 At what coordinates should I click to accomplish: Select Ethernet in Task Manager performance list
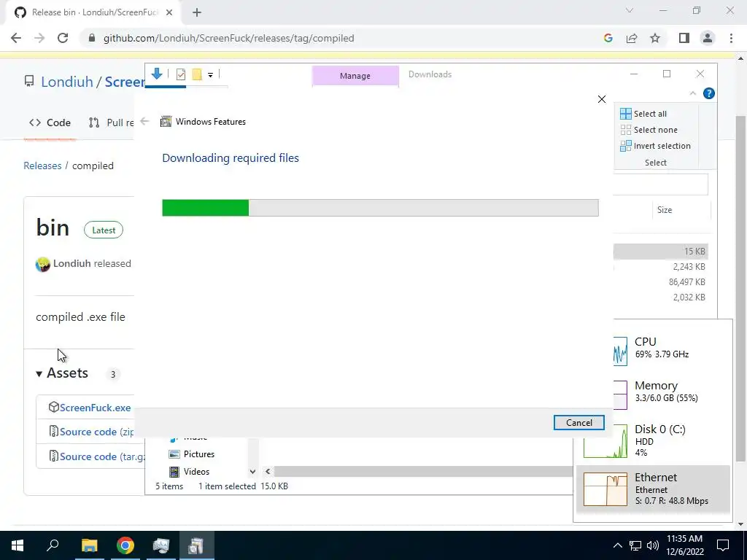click(x=653, y=489)
